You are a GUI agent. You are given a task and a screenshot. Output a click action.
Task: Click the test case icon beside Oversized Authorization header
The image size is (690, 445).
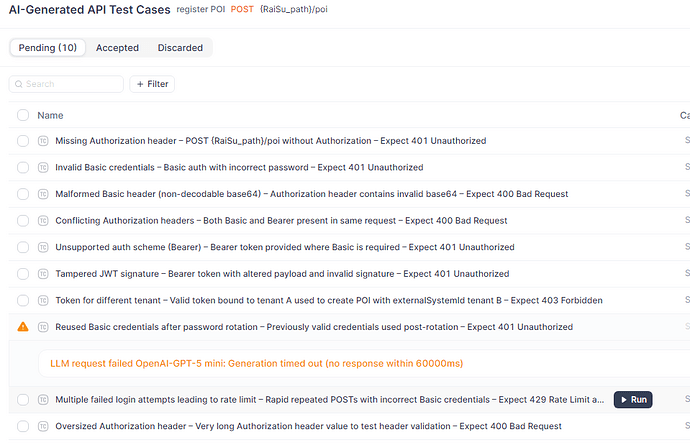[x=43, y=426]
